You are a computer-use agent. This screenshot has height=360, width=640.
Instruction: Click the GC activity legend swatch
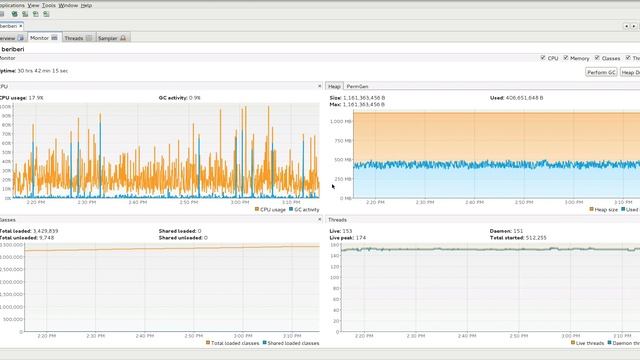291,209
